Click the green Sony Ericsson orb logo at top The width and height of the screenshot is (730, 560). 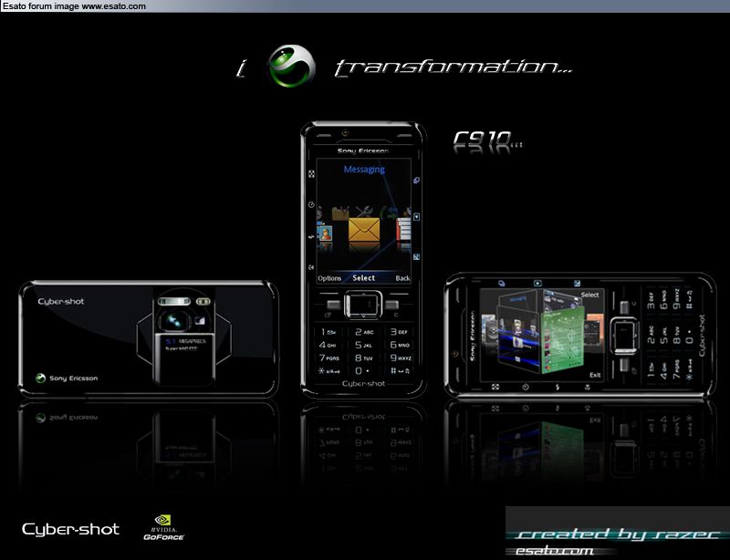click(291, 66)
